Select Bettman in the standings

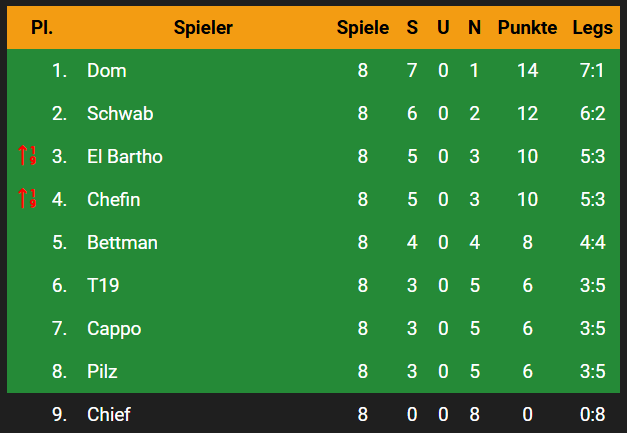[122, 242]
